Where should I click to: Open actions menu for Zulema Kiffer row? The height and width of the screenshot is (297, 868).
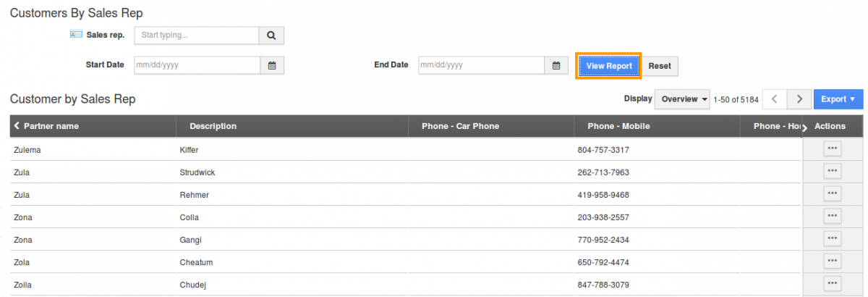(832, 148)
